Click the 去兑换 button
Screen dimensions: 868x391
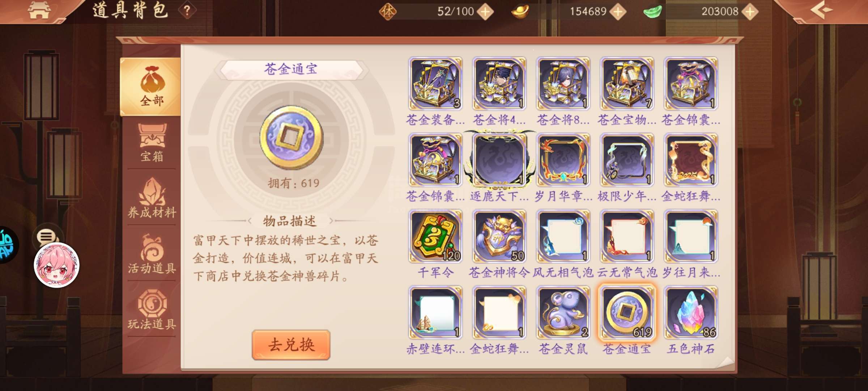(x=291, y=344)
